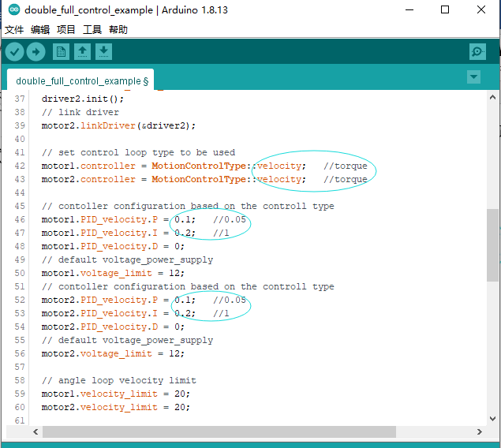501x448 pixels.
Task: Click the vertical scrollbar down arrow
Action: click(492, 419)
